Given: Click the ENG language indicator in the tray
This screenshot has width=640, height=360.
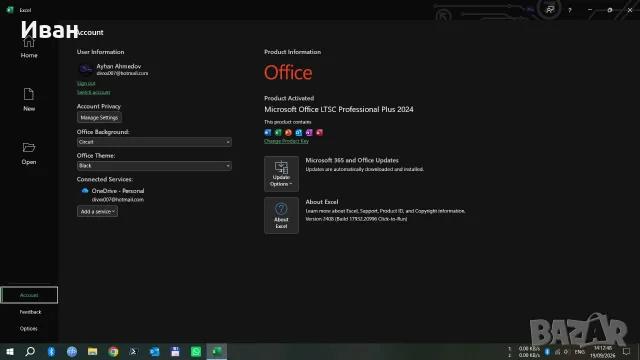Looking at the screenshot, I should (x=580, y=352).
